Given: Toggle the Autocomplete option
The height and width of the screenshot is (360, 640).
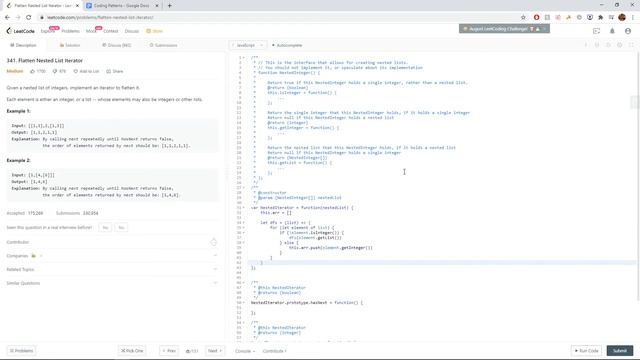Looking at the screenshot, I should (x=287, y=45).
